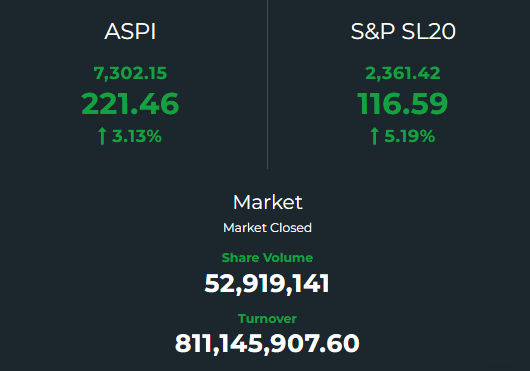The image size is (530, 371).
Task: Select the Turnover label
Action: (x=267, y=319)
